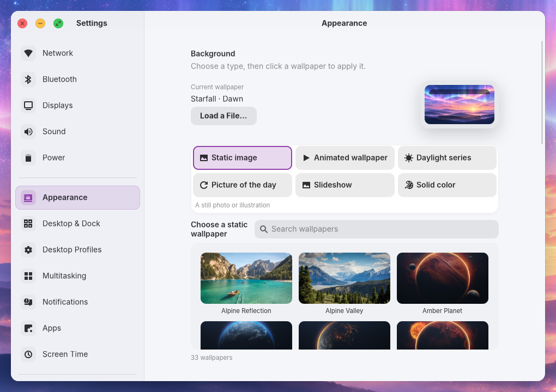Click the picture icon on Slideshow
556x392 pixels.
(306, 185)
